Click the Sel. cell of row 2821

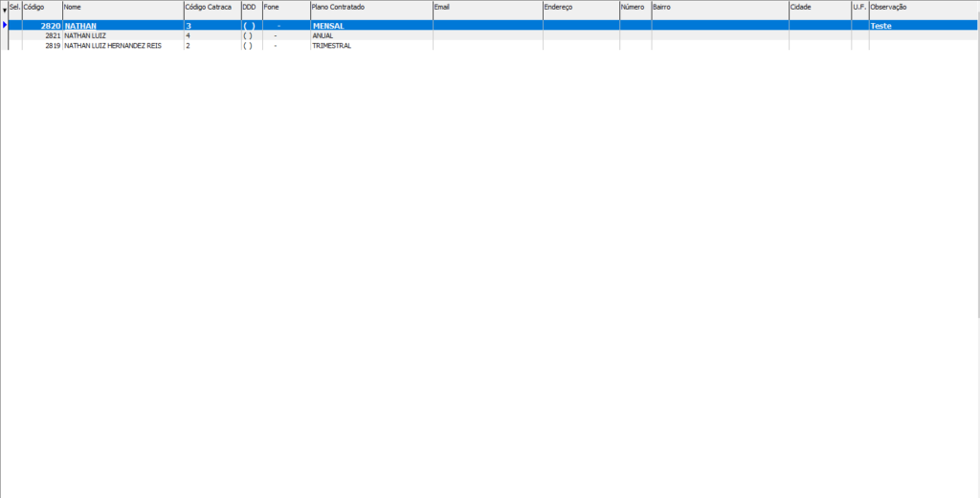(x=15, y=35)
